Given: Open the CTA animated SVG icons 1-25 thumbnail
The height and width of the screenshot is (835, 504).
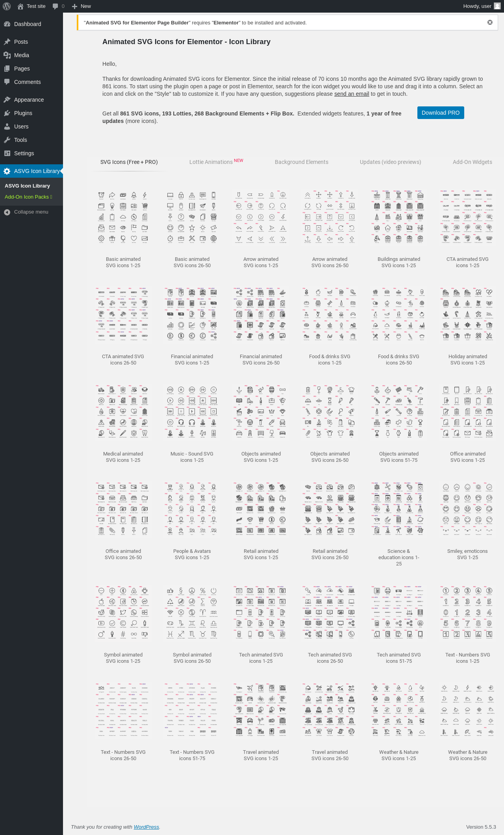Looking at the screenshot, I should pyautogui.click(x=468, y=217).
